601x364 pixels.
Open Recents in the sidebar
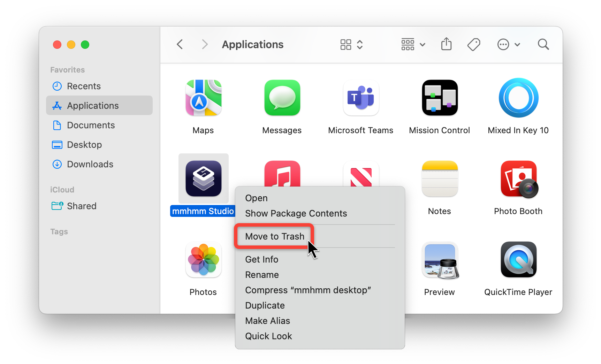click(99, 86)
